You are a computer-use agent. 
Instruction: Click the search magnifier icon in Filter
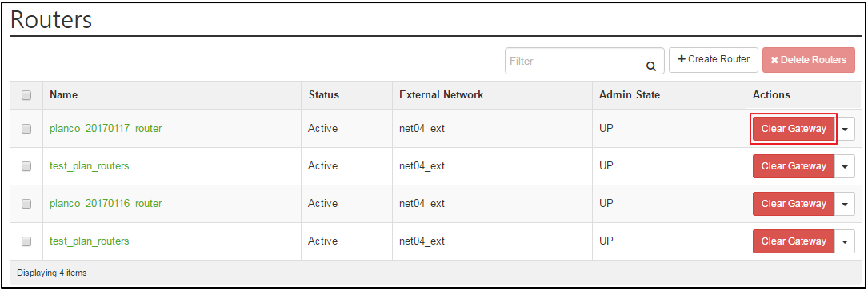(651, 66)
